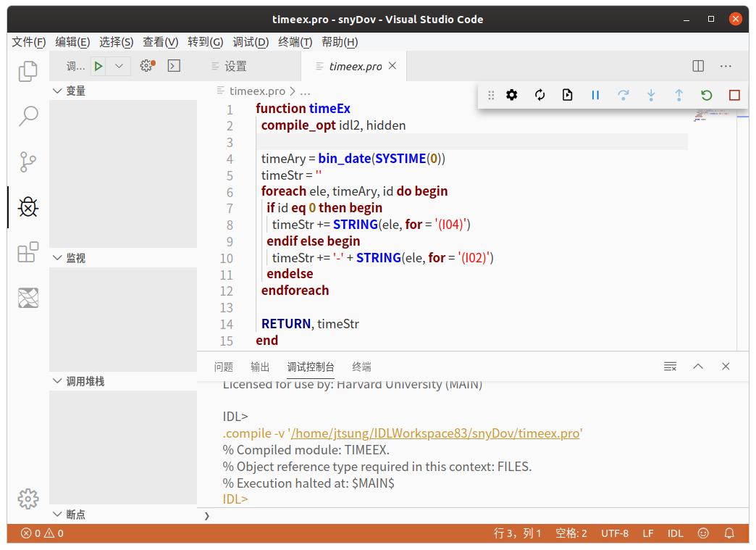Restart the debug session
Image resolution: width=756 pixels, height=550 pixels.
click(706, 95)
